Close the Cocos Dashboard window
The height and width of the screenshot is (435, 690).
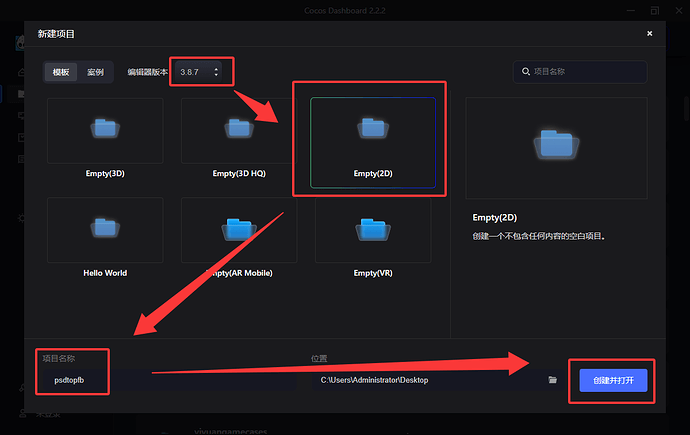click(679, 11)
